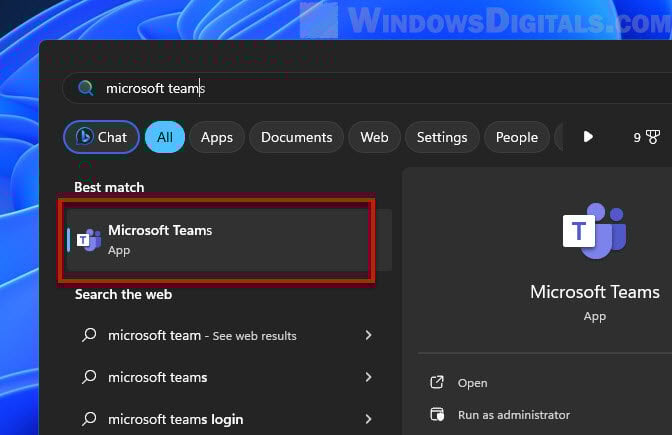Switch to the People filter tab
The image size is (672, 435).
[x=517, y=137]
